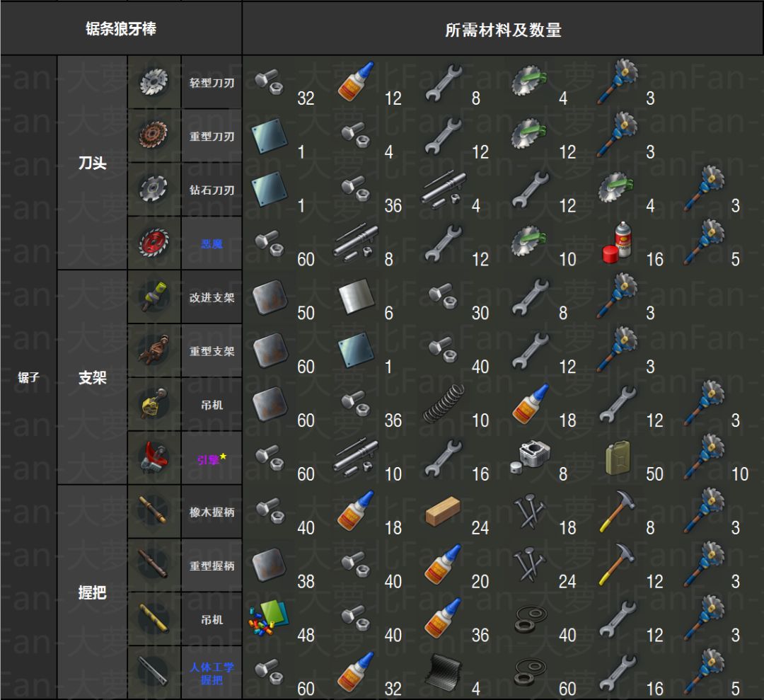Click the wrench icon in 轻型刀刃 row
Screen dimensions: 764x700
[x=444, y=83]
